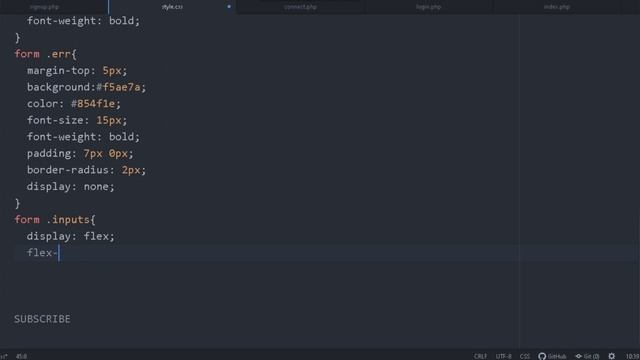
Task: Place cursor after 'flex-' on current line
Action: [x=59, y=253]
